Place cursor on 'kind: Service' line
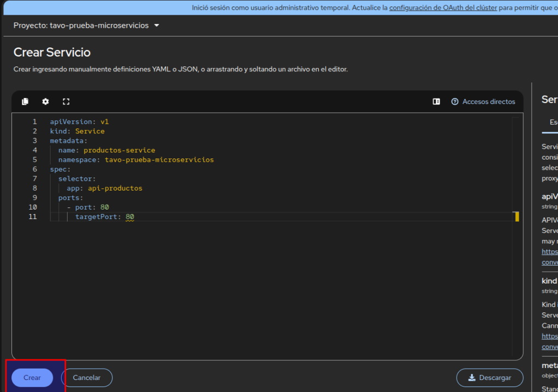This screenshot has height=392, width=558. (x=77, y=131)
